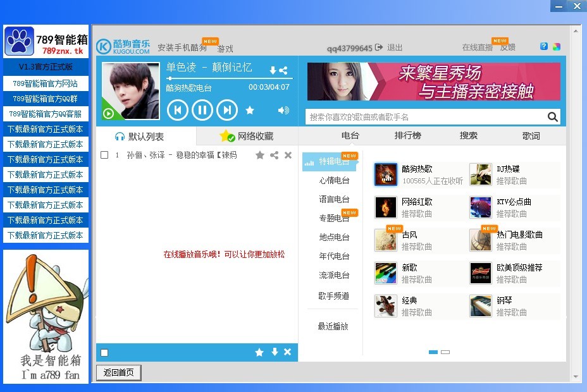Open the 新歌 station thumbnail

pyautogui.click(x=386, y=273)
